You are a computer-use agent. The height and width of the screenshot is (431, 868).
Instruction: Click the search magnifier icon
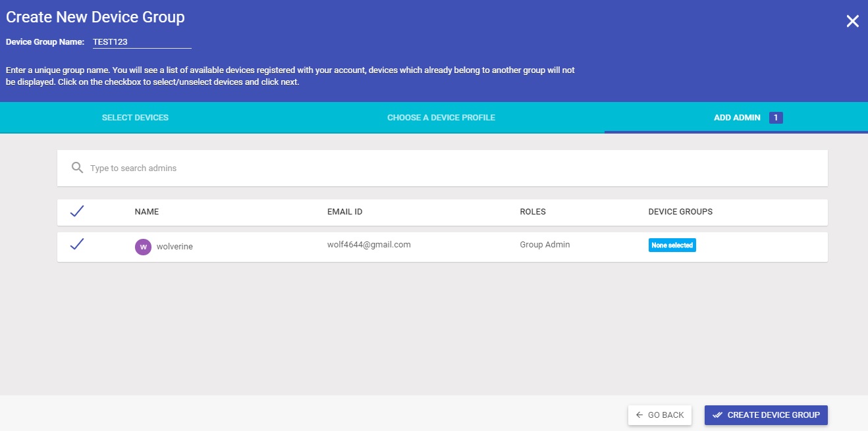(77, 168)
